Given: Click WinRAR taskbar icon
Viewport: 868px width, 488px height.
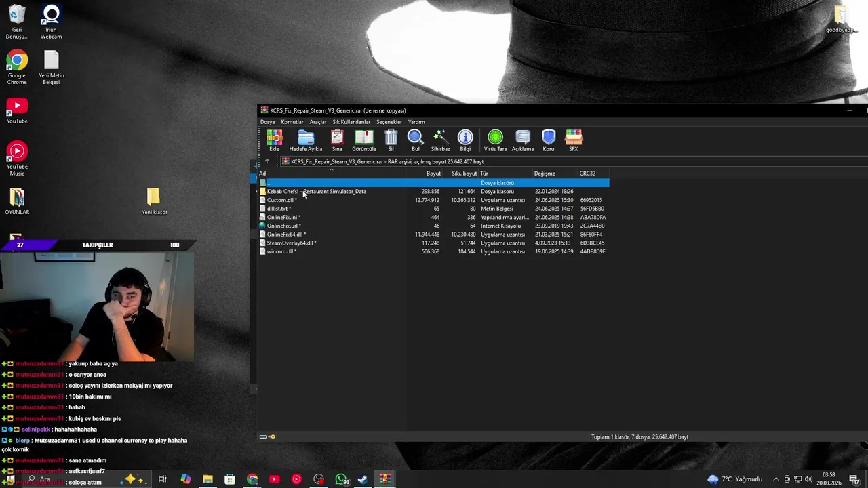Looking at the screenshot, I should tap(384, 479).
